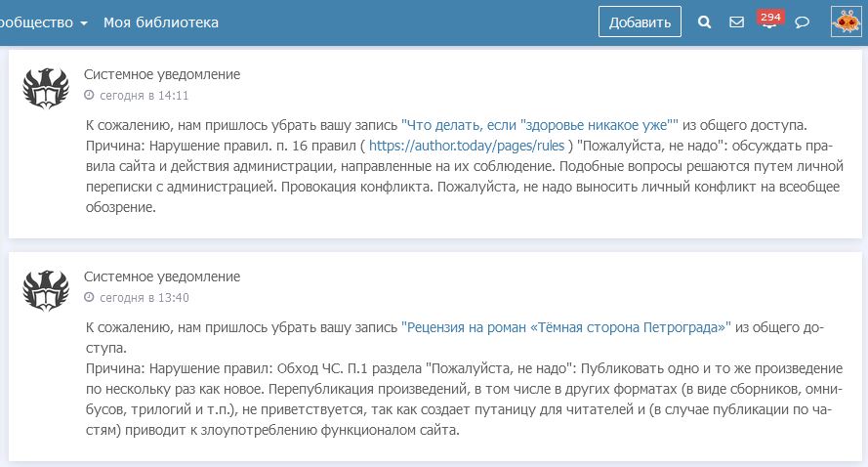This screenshot has height=467, width=868.
Task: Click the сегодня в 13:40 timestamp
Action: (144, 298)
